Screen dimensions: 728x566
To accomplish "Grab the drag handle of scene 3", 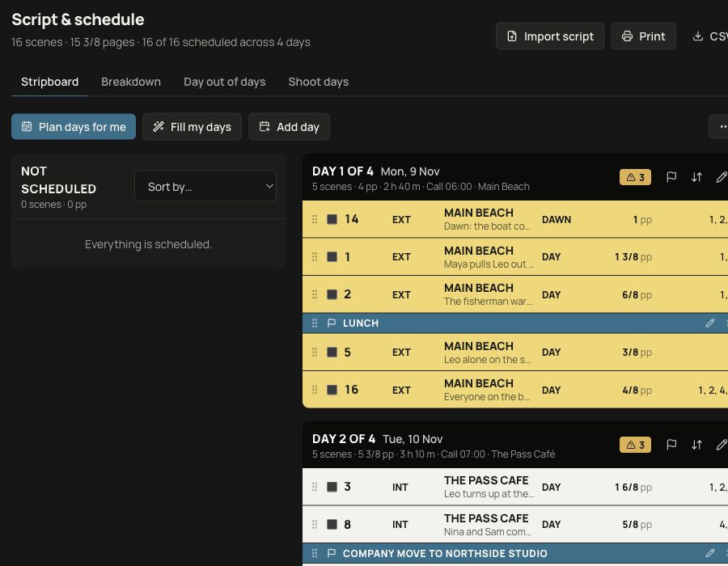I will coord(315,487).
